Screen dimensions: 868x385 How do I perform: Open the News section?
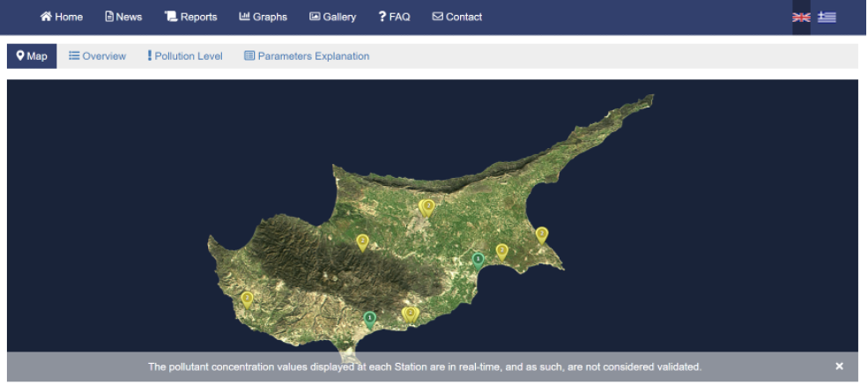click(123, 17)
